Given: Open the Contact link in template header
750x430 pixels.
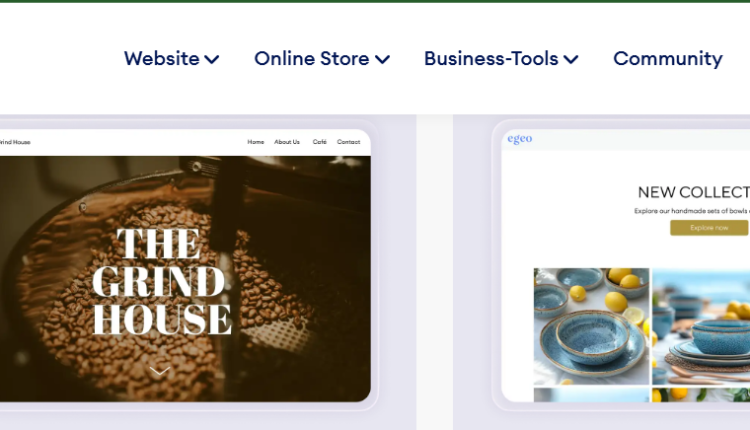Looking at the screenshot, I should coord(348,142).
